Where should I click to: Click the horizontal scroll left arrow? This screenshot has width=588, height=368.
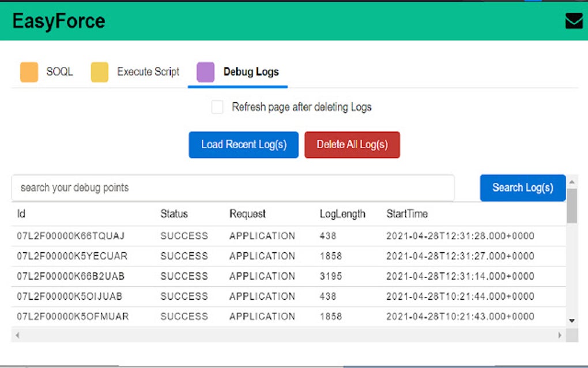click(17, 335)
